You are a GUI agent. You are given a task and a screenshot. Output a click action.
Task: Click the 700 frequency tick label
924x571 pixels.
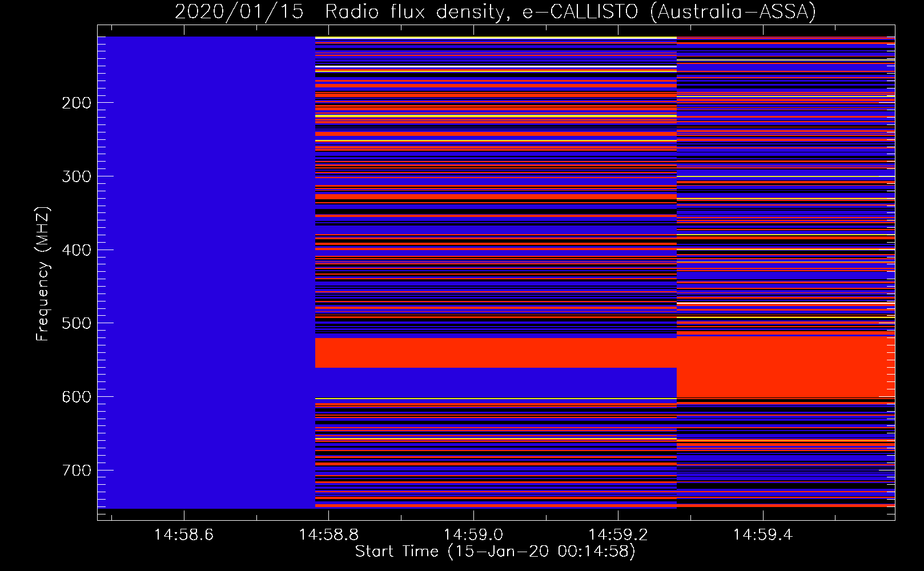77,471
